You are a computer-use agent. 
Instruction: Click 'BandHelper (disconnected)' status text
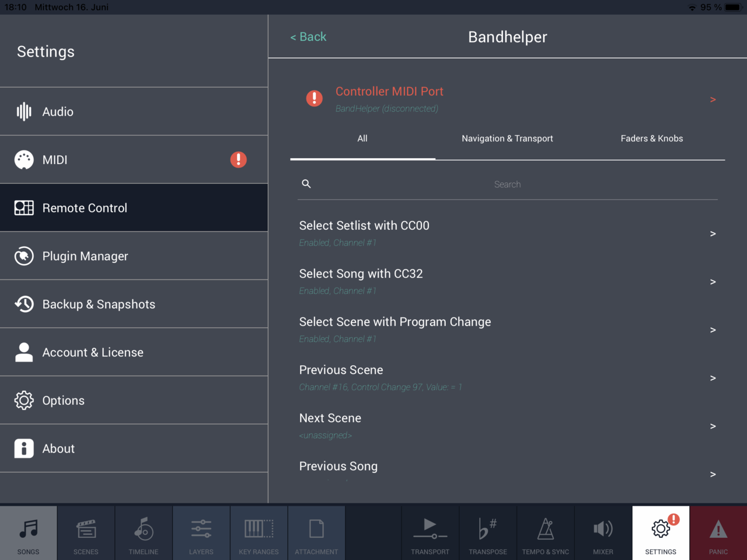[x=387, y=108]
